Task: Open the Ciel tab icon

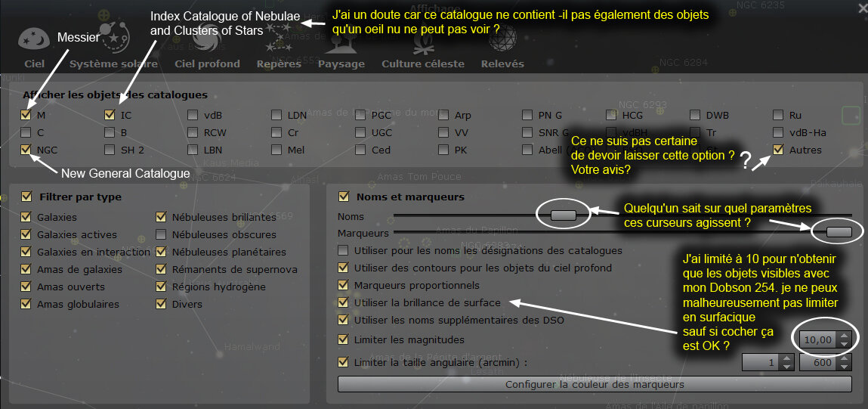Action: (x=34, y=40)
